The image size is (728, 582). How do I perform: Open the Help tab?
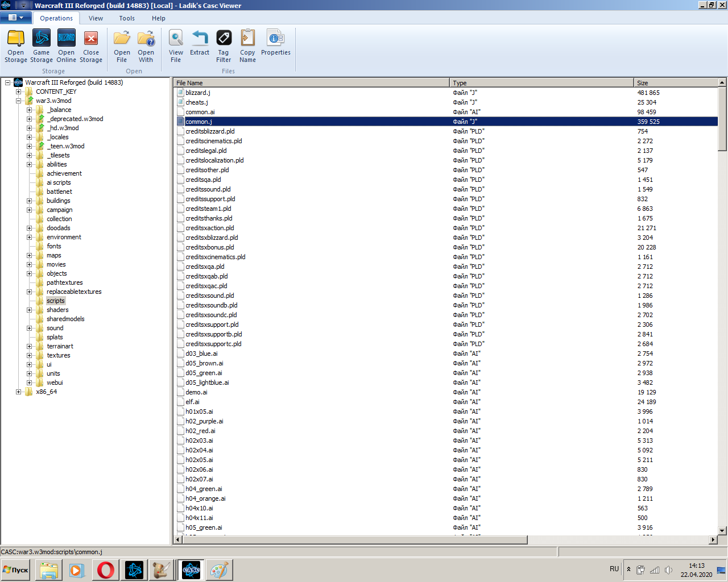point(159,18)
